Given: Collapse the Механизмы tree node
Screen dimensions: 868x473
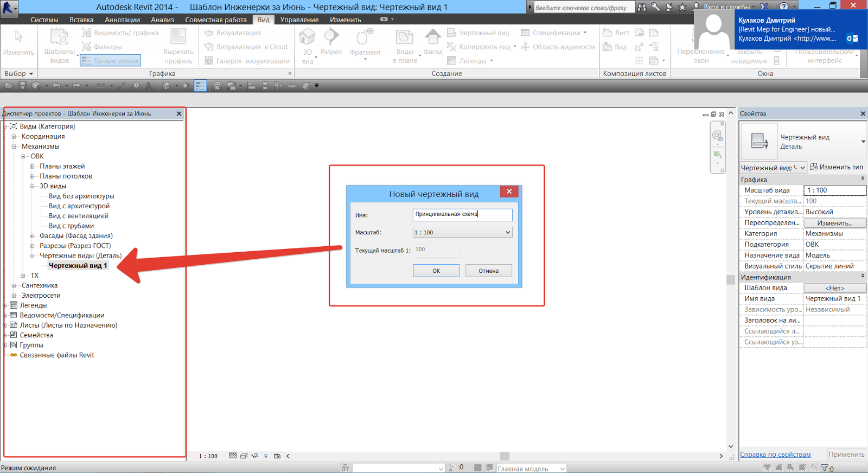Looking at the screenshot, I should [14, 146].
